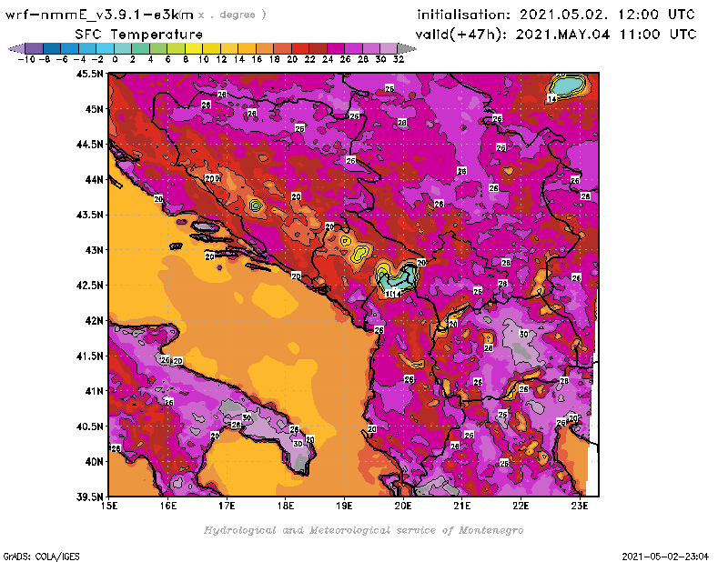
Task: Click the '44.5N' latitude label
Action: tap(89, 145)
